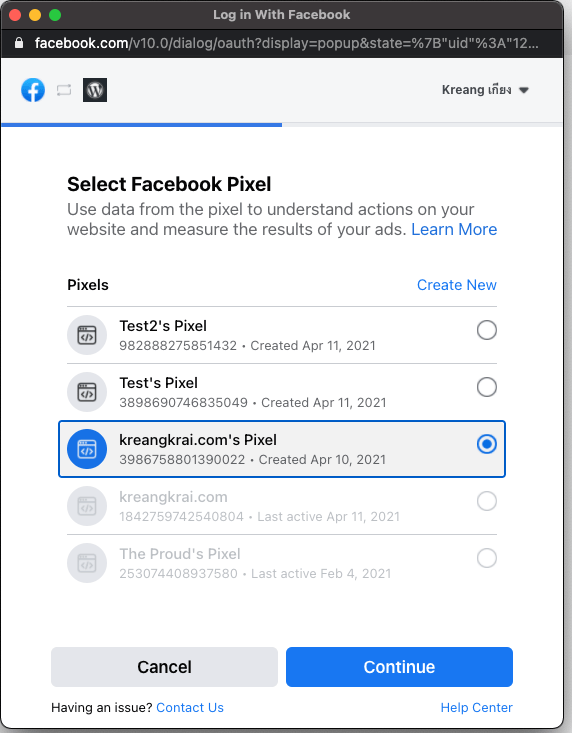This screenshot has width=572, height=733.
Task: Click the Facebook logo icon
Action: (33, 90)
